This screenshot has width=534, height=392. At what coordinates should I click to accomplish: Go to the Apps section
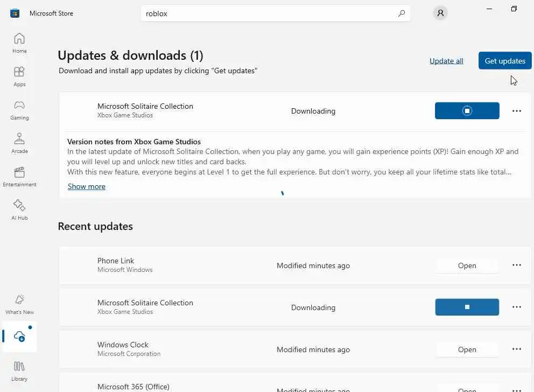(19, 76)
